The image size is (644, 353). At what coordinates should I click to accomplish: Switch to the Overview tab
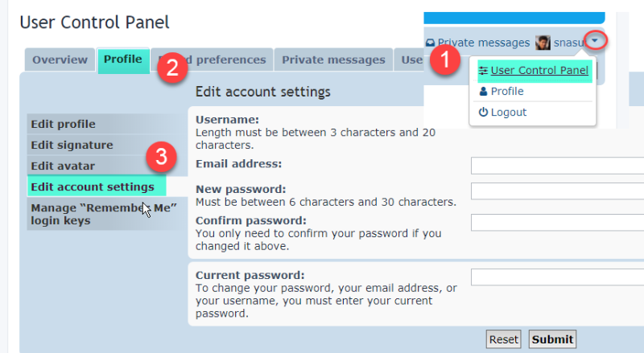(x=60, y=60)
